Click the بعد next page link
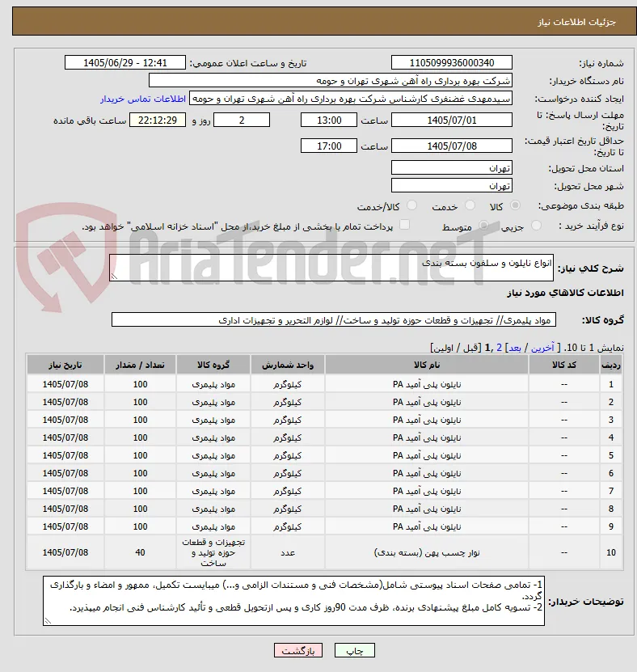The image size is (637, 672). coord(514,348)
